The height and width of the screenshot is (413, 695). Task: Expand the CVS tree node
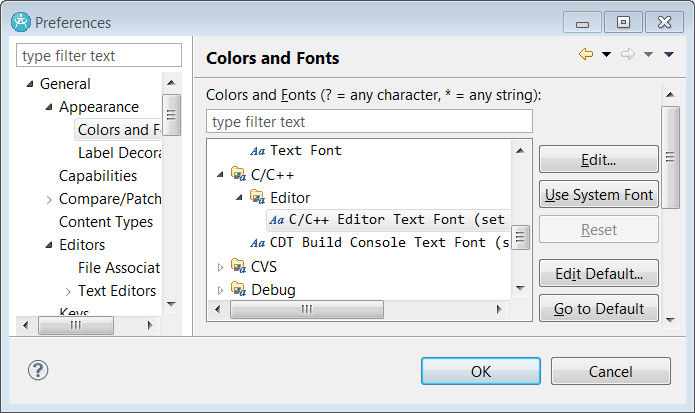coord(220,267)
